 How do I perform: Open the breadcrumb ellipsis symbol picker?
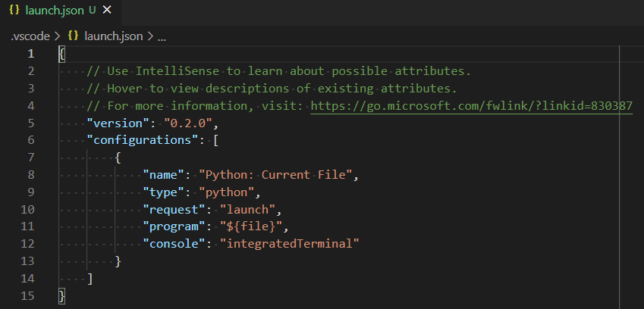coord(162,37)
